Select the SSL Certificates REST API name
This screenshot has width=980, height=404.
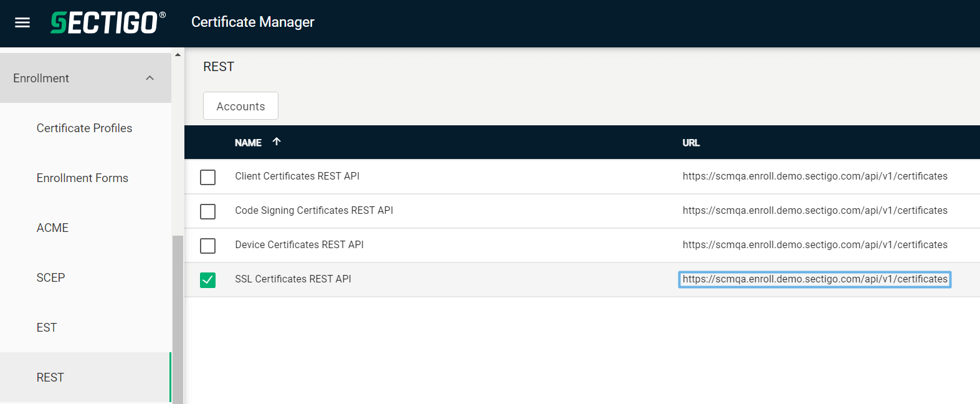coord(293,279)
